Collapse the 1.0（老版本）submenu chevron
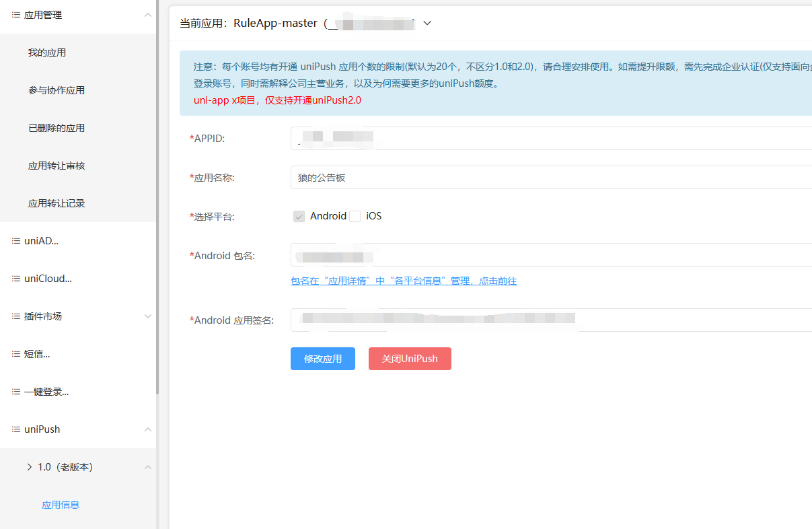The width and height of the screenshot is (812, 529). 149,467
